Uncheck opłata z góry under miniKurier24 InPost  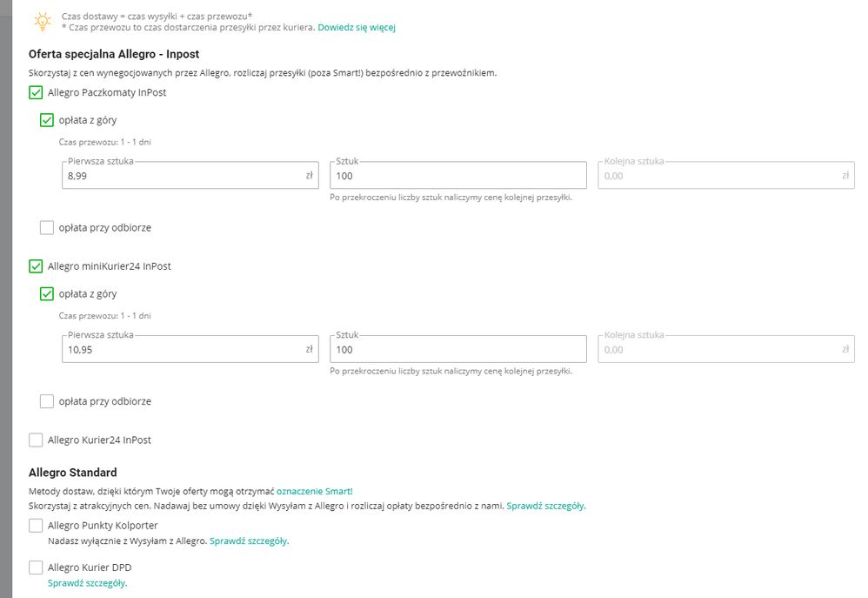(47, 294)
